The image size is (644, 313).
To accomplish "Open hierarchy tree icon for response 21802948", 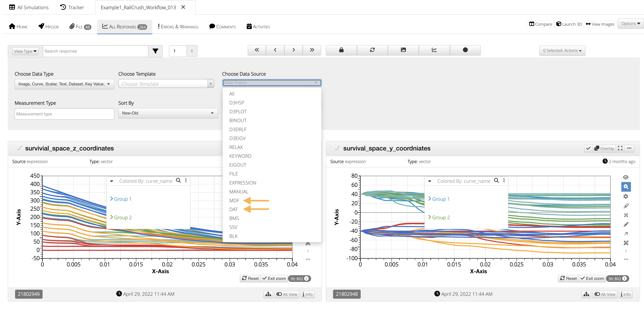I will click(586, 294).
